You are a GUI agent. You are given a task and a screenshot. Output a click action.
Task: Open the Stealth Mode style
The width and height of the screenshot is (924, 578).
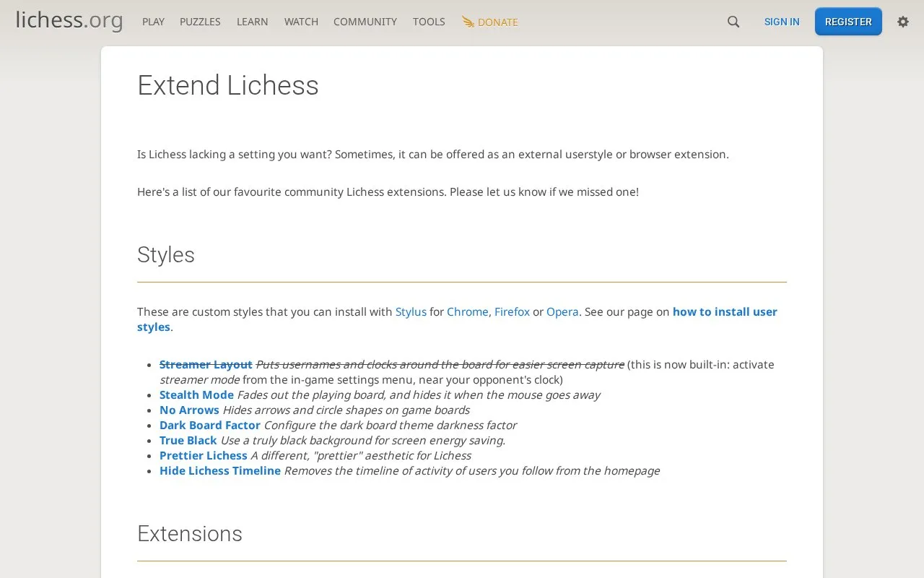tap(196, 395)
